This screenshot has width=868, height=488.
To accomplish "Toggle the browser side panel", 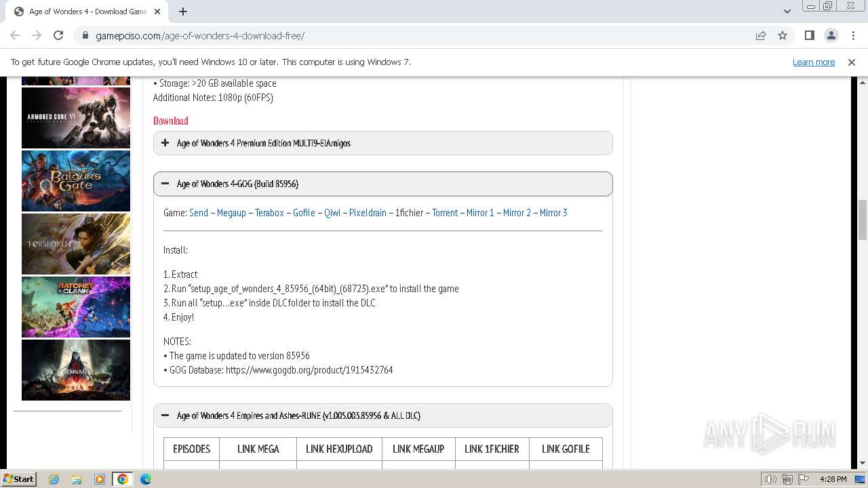I will click(x=809, y=35).
